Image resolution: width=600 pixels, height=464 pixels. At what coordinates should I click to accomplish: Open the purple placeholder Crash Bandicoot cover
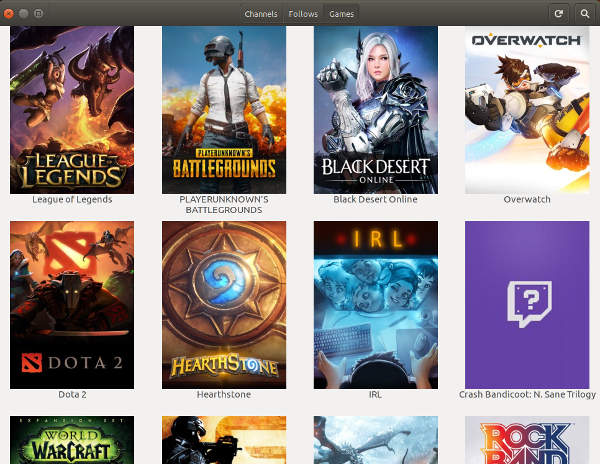pos(527,305)
